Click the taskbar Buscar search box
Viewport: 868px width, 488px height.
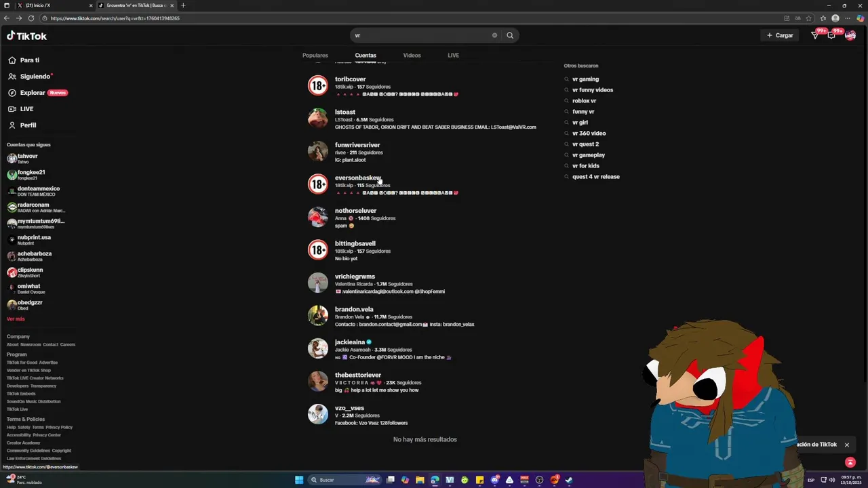[x=344, y=480]
